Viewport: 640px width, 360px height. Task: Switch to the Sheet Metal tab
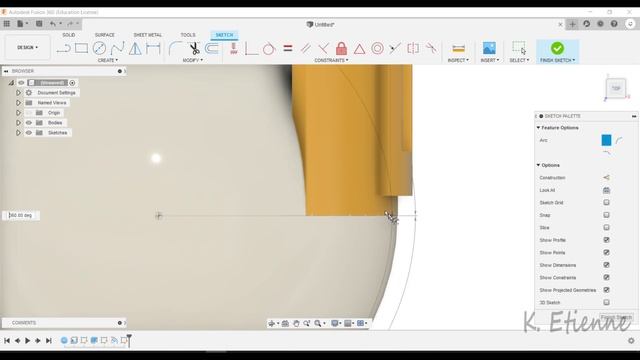[x=148, y=35]
